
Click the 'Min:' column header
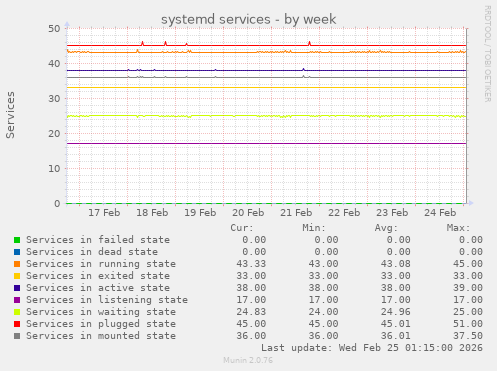314,228
